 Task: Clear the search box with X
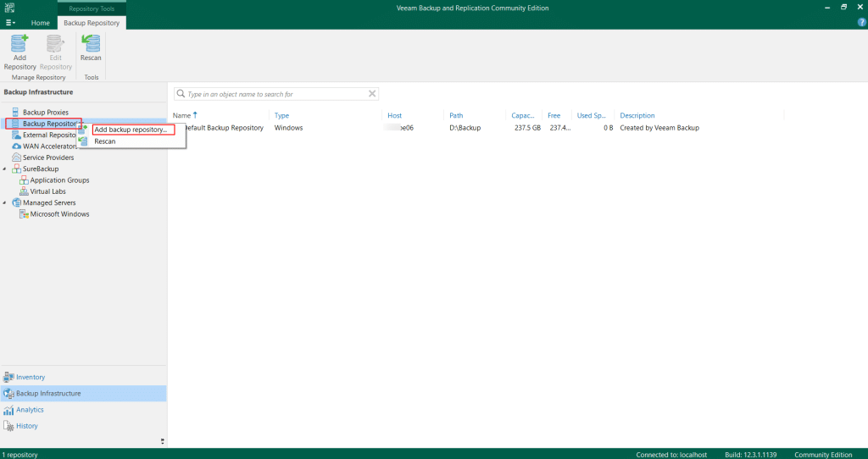coord(372,93)
